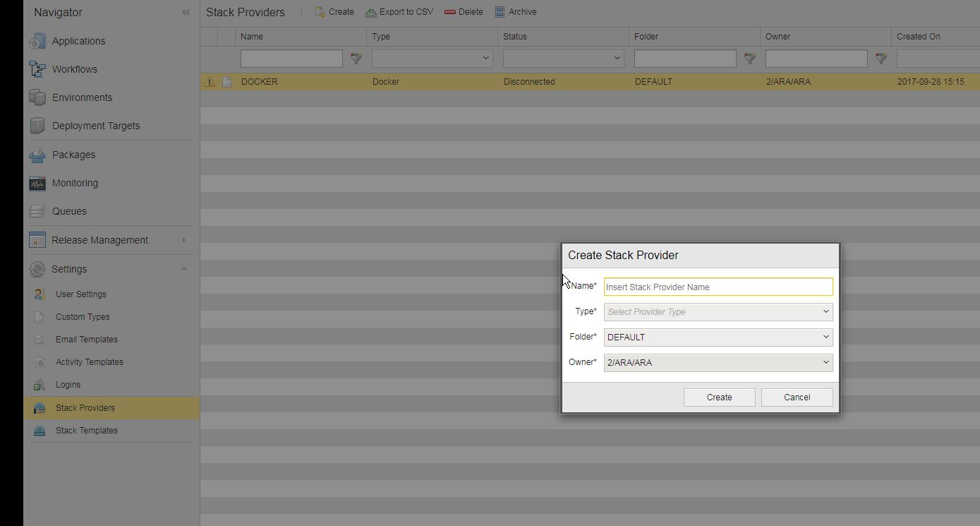The height and width of the screenshot is (526, 980).
Task: Select the Packages icon in the Navigator
Action: [x=37, y=155]
